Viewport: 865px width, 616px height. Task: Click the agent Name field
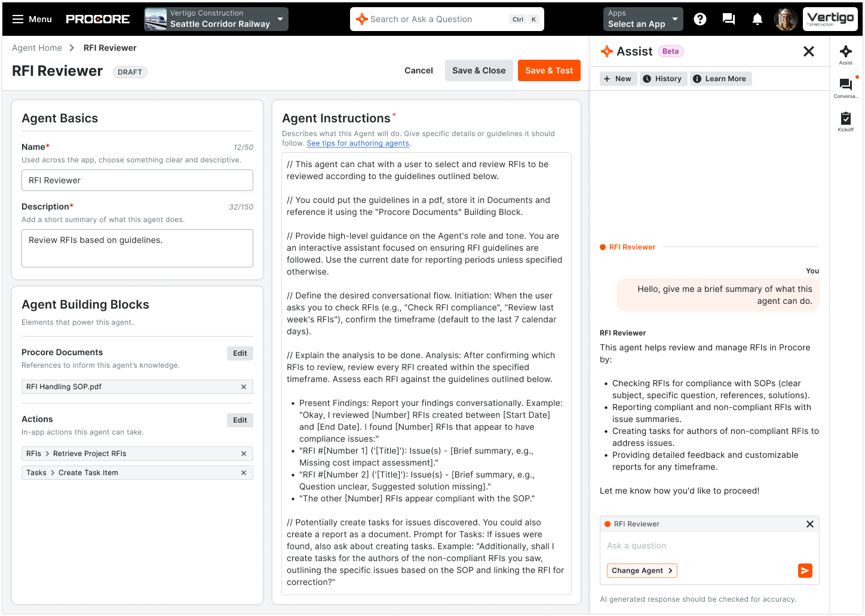137,180
